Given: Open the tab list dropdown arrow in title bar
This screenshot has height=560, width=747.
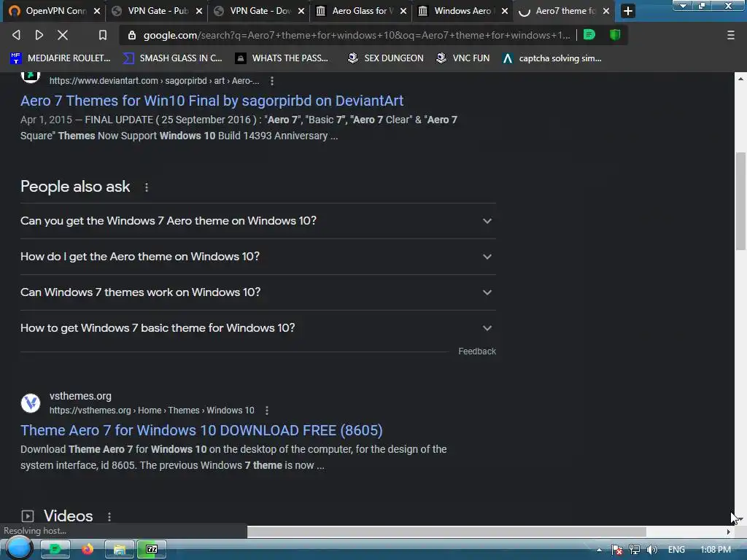Looking at the screenshot, I should pyautogui.click(x=683, y=6).
